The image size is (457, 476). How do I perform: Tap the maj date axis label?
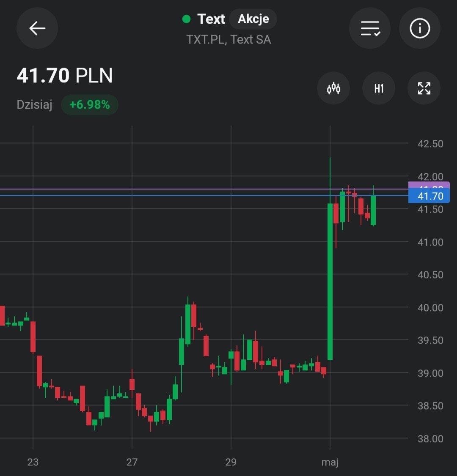330,462
